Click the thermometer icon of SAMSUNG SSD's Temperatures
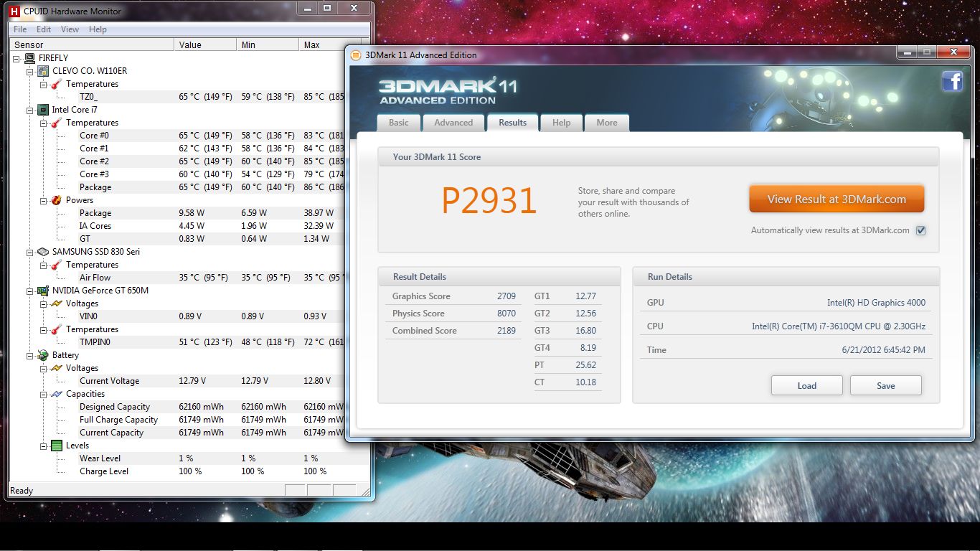980x551 pixels. point(57,265)
